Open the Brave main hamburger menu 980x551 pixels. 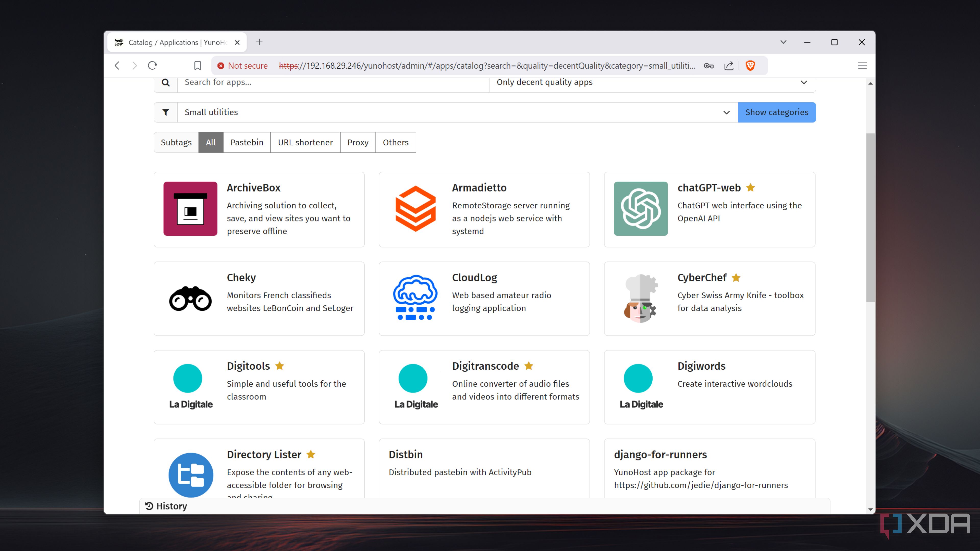tap(862, 66)
